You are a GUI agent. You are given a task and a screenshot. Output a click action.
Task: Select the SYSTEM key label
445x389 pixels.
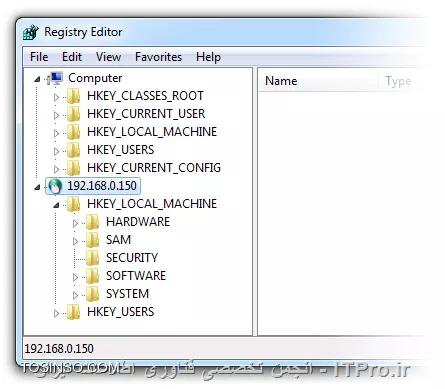[127, 294]
